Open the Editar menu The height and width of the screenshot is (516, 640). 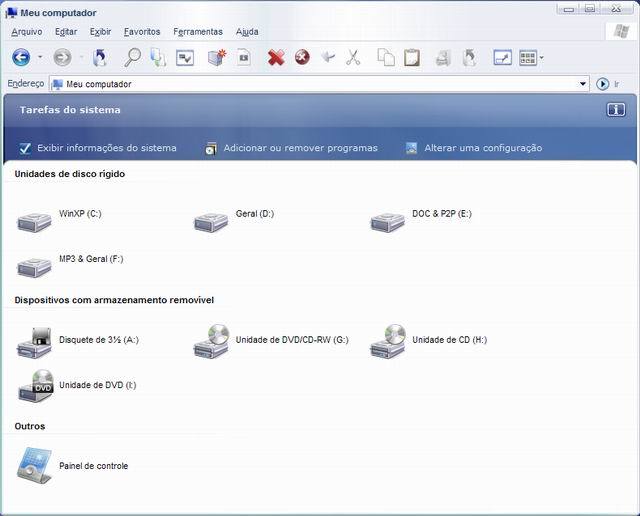[x=66, y=31]
